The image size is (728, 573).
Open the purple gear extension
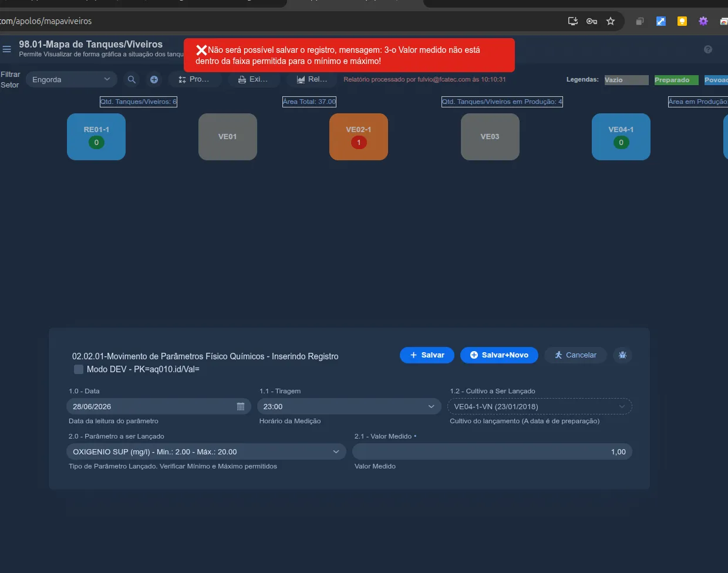point(703,21)
